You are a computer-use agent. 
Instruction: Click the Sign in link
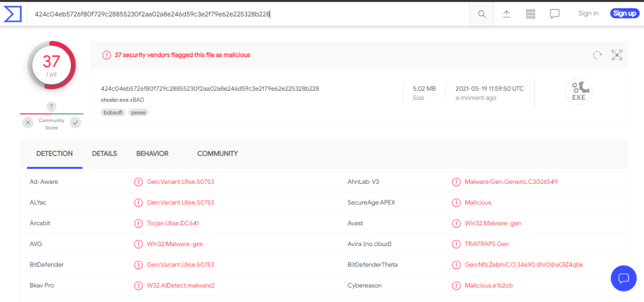[x=588, y=13]
